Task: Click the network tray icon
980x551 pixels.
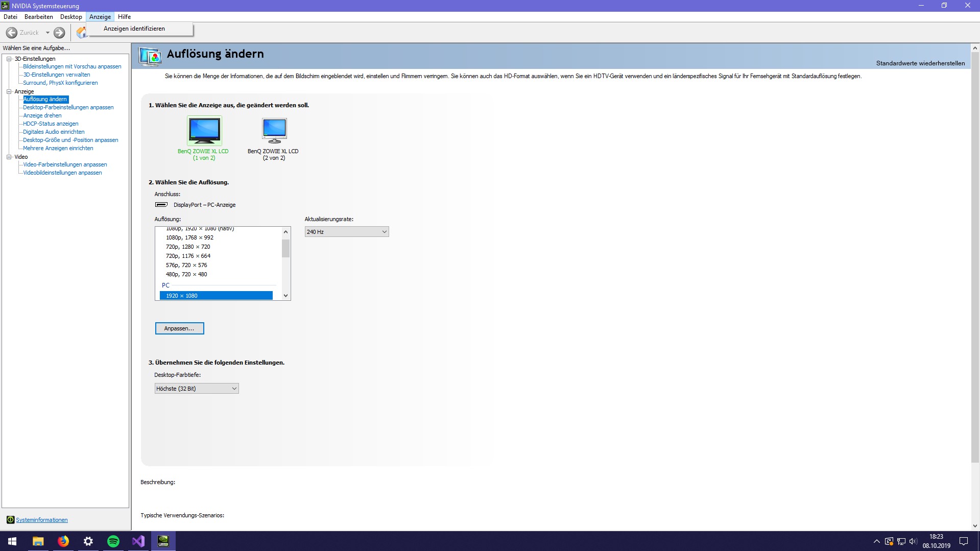Action: coord(901,541)
